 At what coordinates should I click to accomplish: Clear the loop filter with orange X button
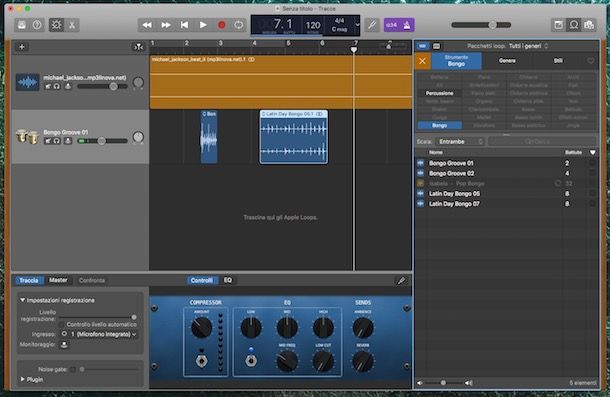pos(422,61)
